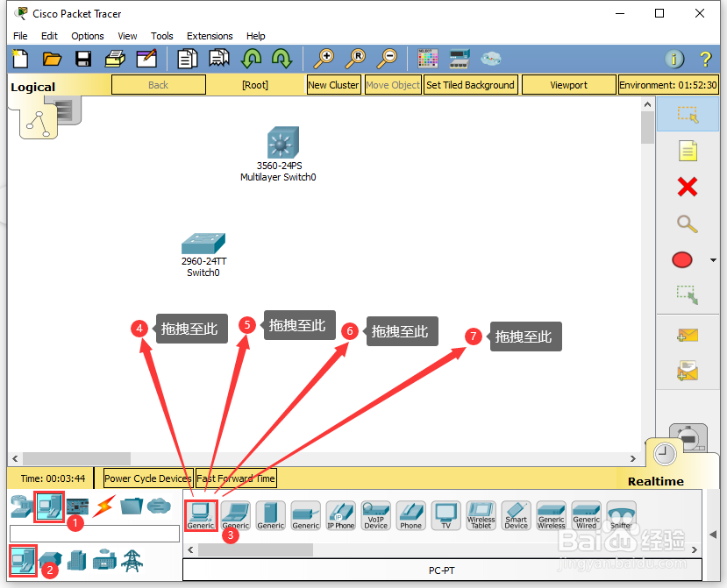This screenshot has width=727, height=588.
Task: Choose the red ellipse drawing tool
Action: point(682,260)
